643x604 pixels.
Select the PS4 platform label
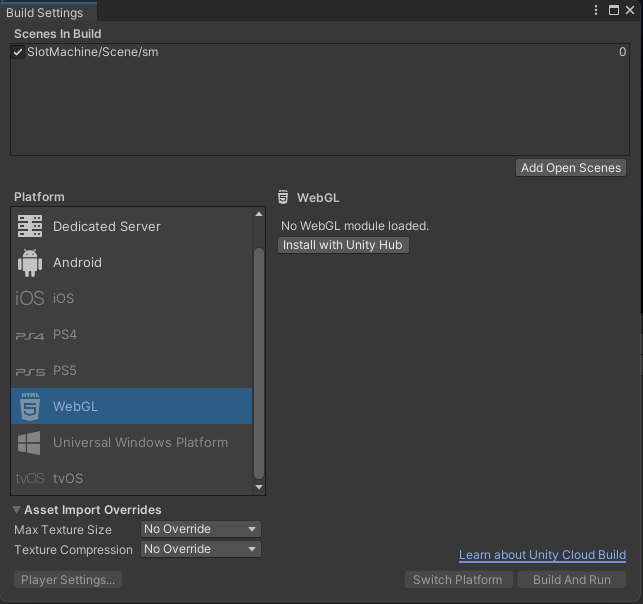pyautogui.click(x=65, y=334)
